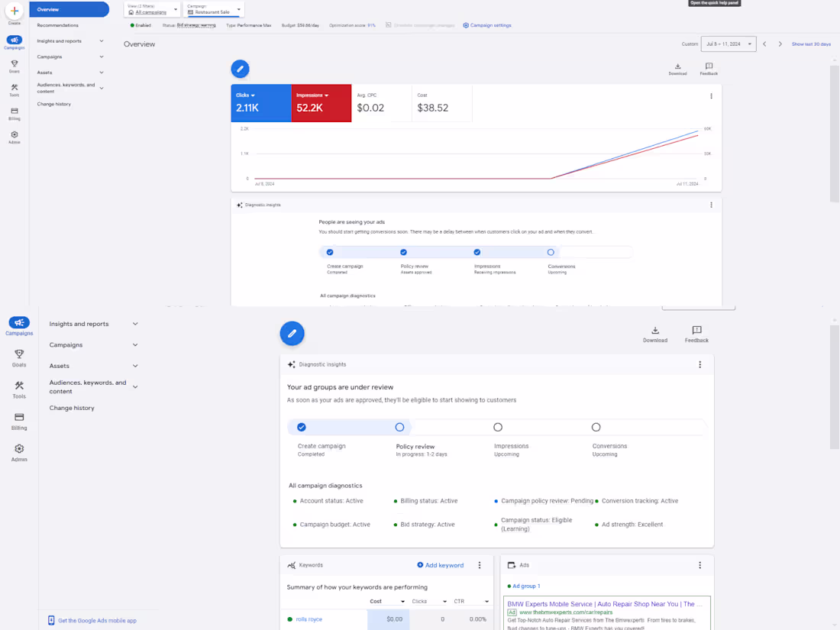Open the rolls royce keyword link

tap(309, 619)
